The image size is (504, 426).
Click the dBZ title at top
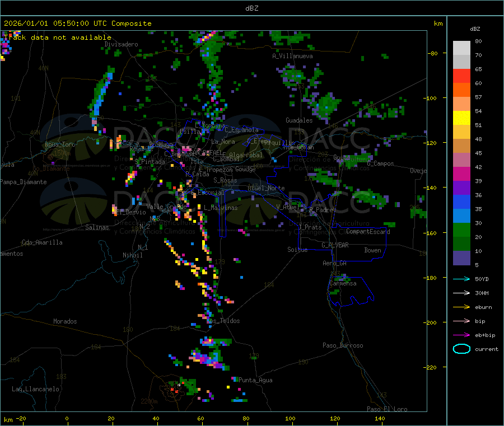coord(251,8)
